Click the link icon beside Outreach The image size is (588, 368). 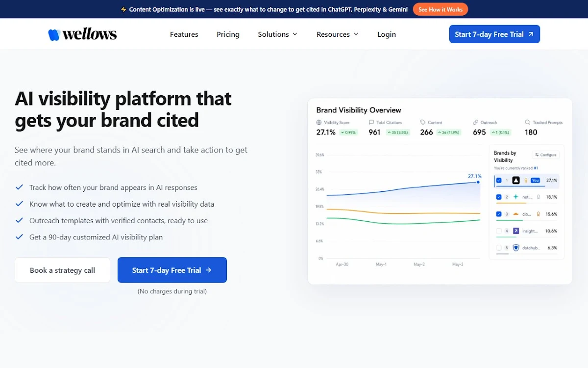[x=475, y=122]
